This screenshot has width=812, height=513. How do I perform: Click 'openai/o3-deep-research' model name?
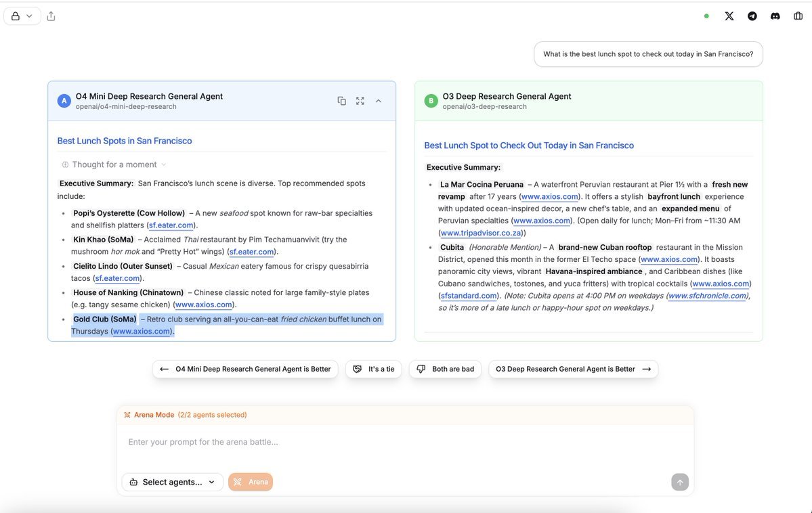tap(484, 107)
